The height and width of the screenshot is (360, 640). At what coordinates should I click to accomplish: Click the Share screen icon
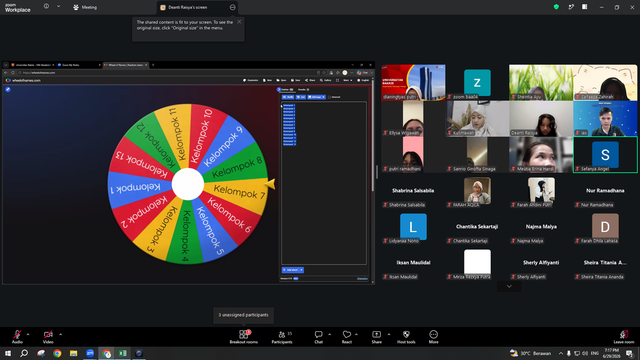(x=376, y=335)
